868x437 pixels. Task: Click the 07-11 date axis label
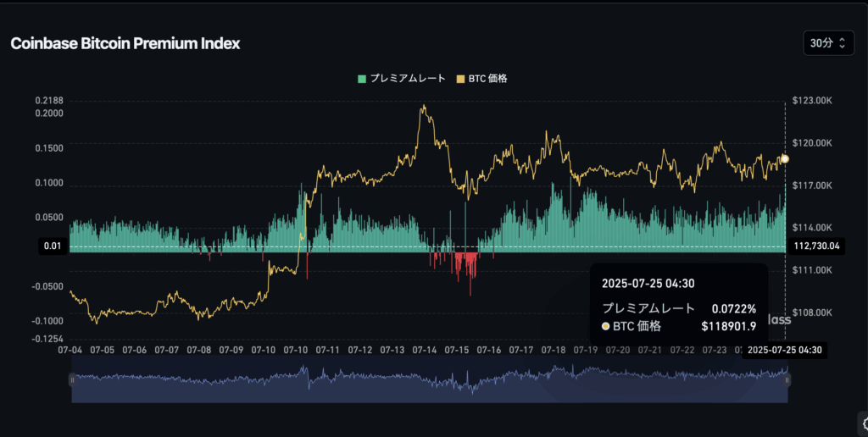(x=328, y=350)
